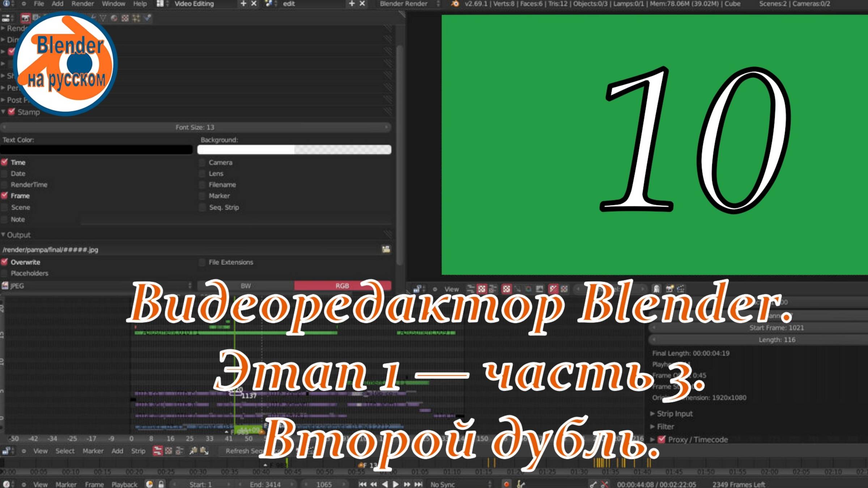Open the Render menu in the top bar
Image resolution: width=868 pixels, height=488 pixels.
pos(83,4)
